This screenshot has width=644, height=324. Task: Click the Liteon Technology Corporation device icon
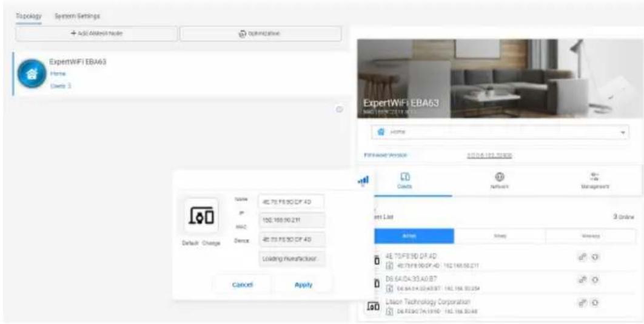pos(373,306)
